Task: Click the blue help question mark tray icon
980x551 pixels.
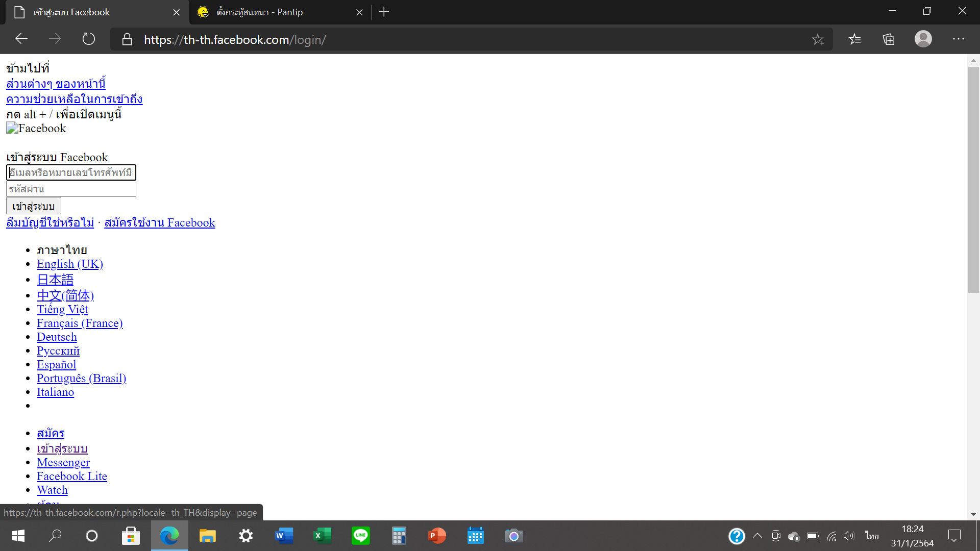Action: 737,536
